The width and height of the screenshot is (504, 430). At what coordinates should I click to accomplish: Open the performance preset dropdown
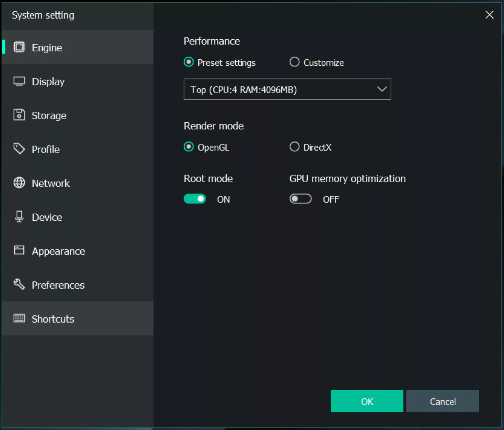[287, 89]
